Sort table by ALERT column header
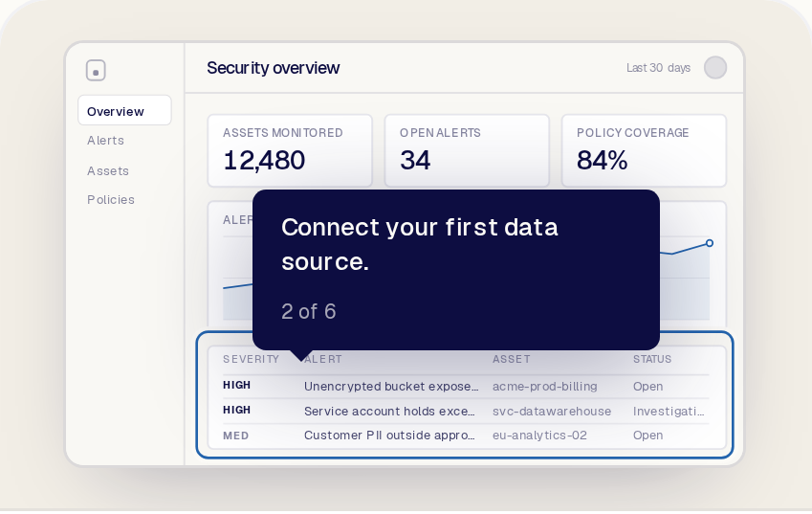Image resolution: width=812 pixels, height=514 pixels. pos(323,359)
